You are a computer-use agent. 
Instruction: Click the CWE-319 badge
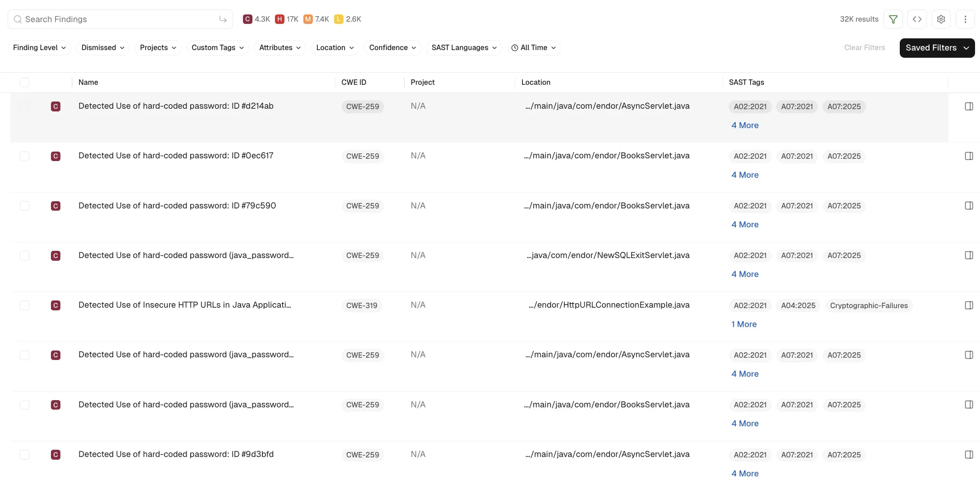pos(362,305)
